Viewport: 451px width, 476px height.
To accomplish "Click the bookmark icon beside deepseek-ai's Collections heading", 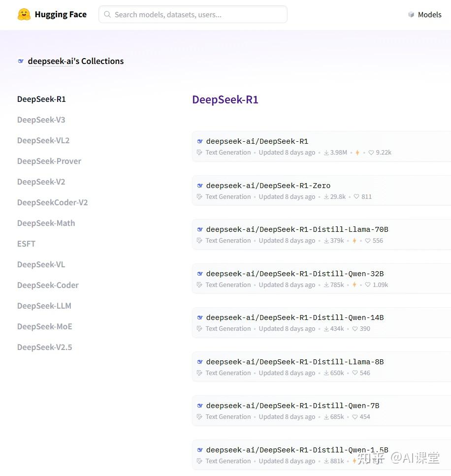I will 20,61.
